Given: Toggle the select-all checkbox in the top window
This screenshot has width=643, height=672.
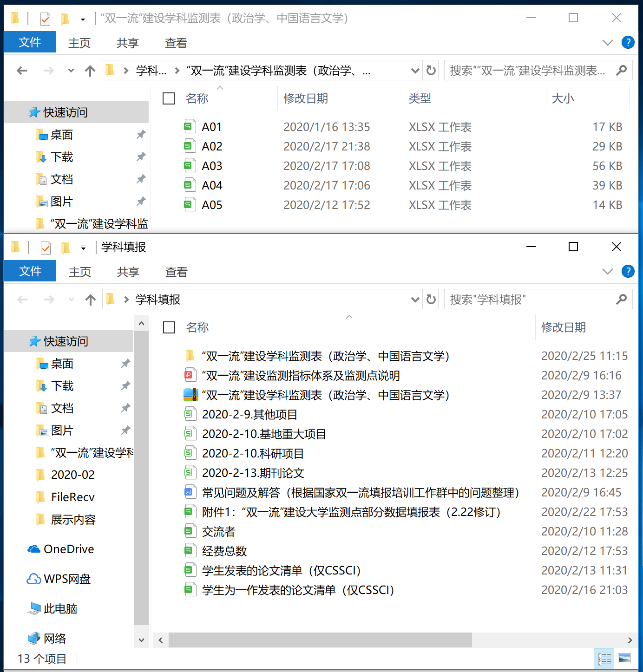Looking at the screenshot, I should 169,98.
